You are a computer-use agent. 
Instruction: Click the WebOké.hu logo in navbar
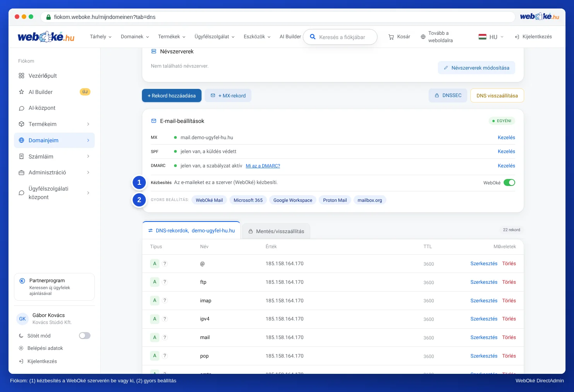click(46, 37)
